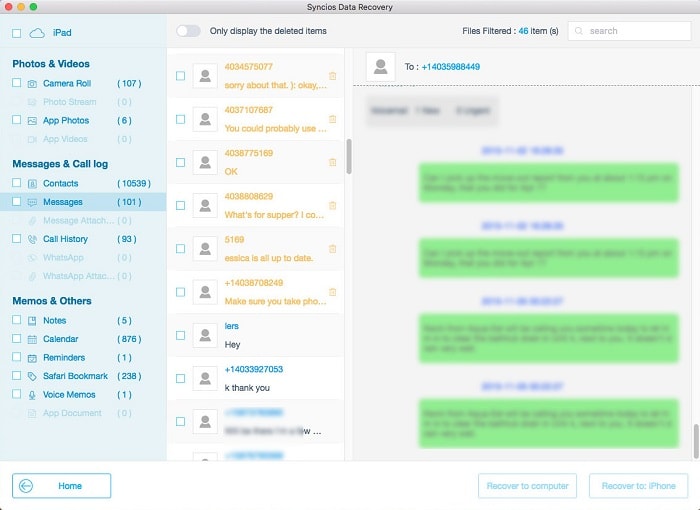The height and width of the screenshot is (510, 700).
Task: Click Recover to: iPhone button
Action: (638, 485)
